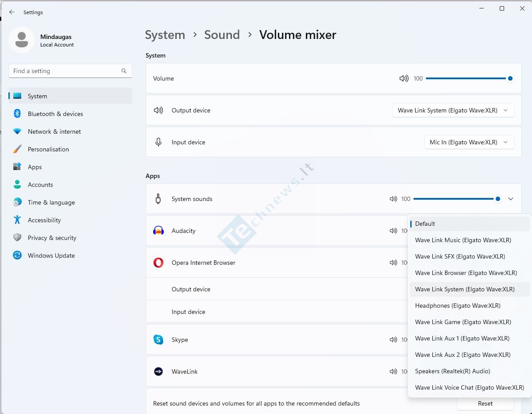The width and height of the screenshot is (532, 414).
Task: Go to System in breadcrumb
Action: pos(165,35)
